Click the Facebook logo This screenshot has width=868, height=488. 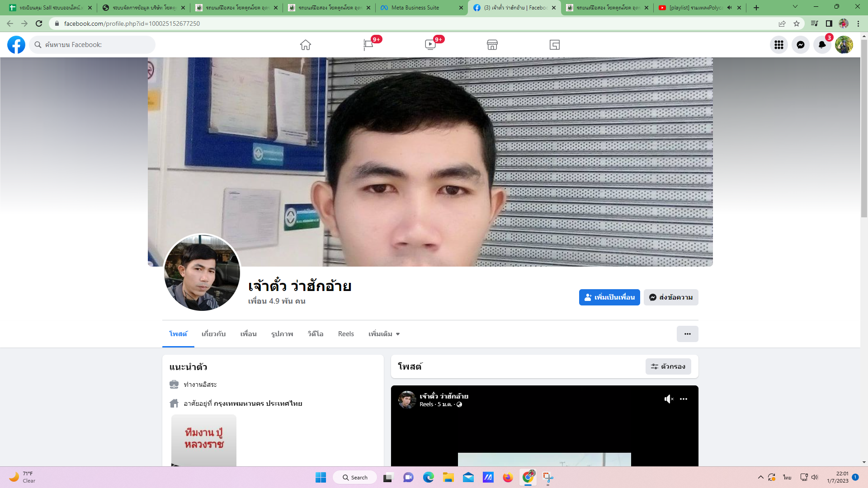[16, 45]
